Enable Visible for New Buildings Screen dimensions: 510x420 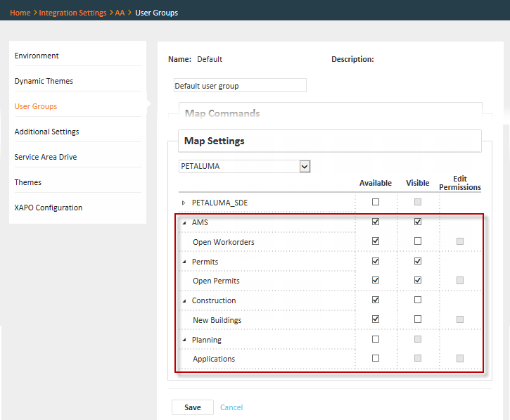click(418, 319)
